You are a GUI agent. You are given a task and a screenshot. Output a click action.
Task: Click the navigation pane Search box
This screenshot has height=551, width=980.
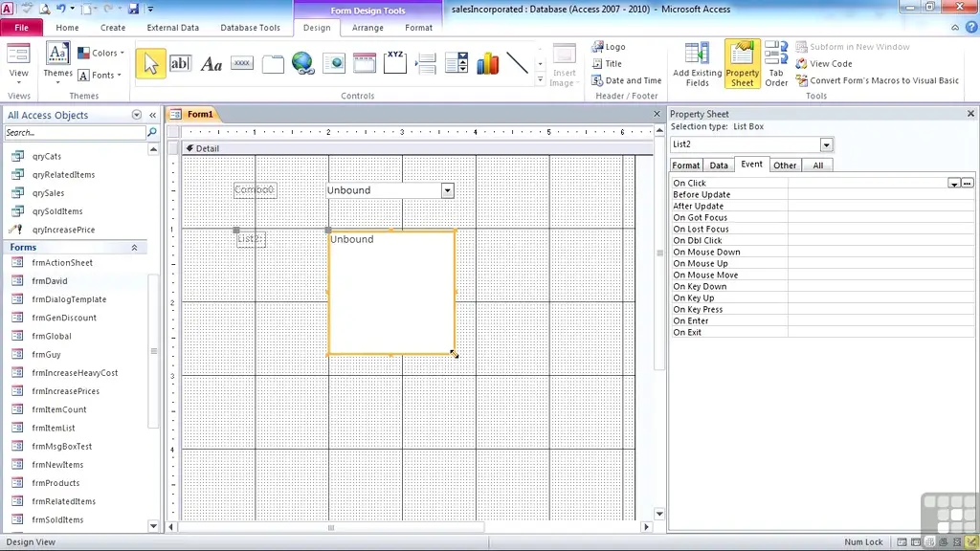[x=75, y=132]
